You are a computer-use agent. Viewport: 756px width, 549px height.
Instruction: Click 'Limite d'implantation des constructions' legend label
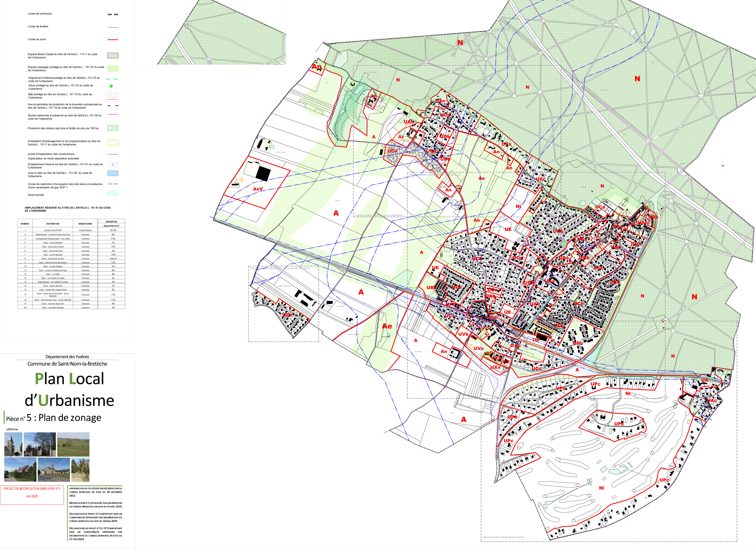click(51, 154)
